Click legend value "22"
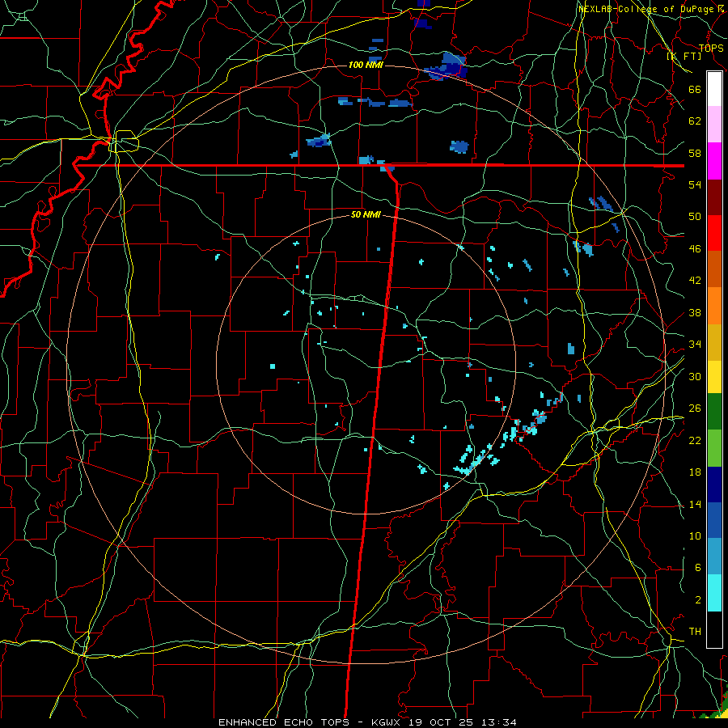The image size is (728, 728). pos(695,440)
